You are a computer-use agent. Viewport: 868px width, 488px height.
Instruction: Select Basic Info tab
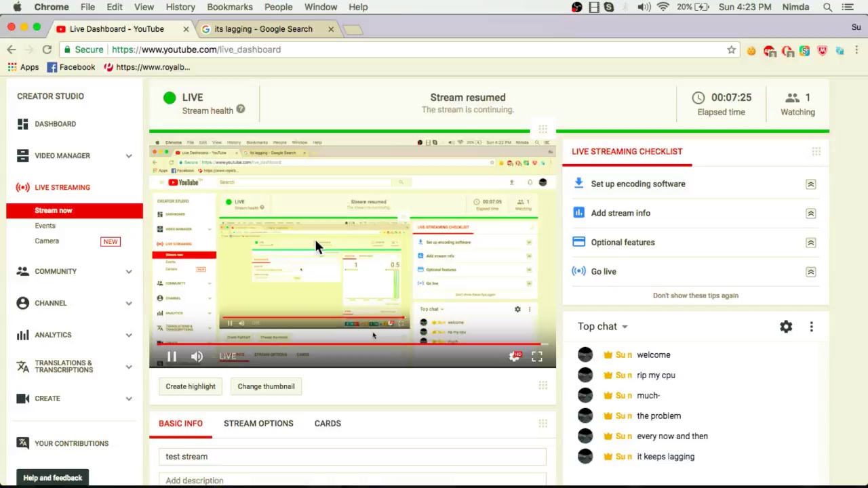click(180, 423)
